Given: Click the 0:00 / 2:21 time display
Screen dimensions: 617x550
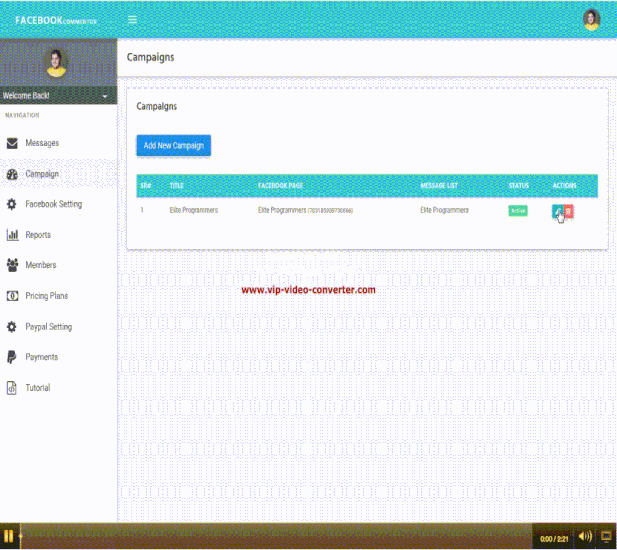Looking at the screenshot, I should click(x=554, y=539).
